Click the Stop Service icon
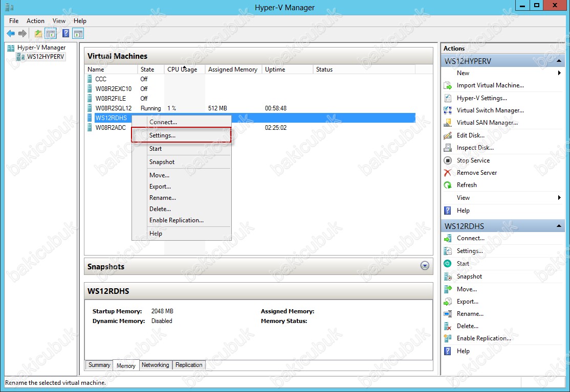 pos(448,160)
